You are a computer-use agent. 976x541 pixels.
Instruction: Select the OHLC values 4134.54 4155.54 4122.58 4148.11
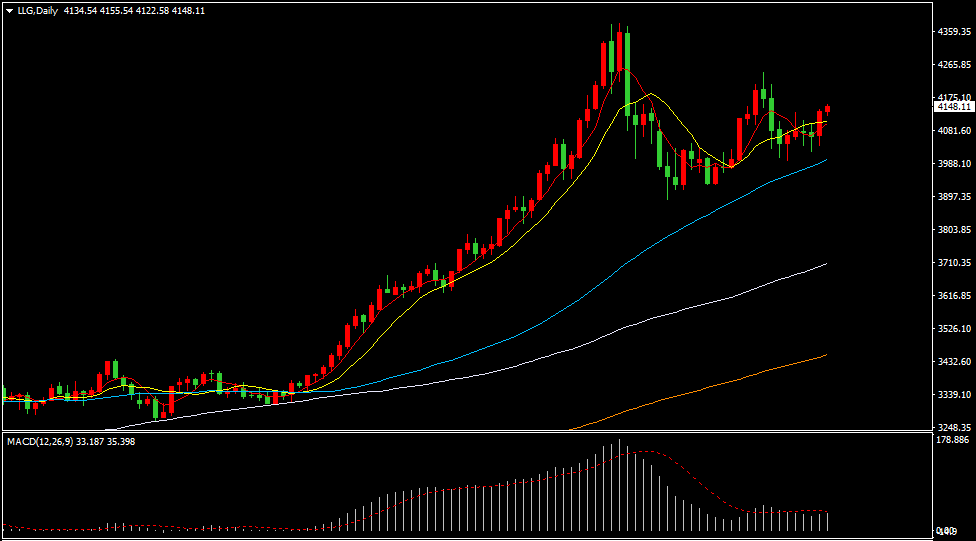click(x=134, y=11)
